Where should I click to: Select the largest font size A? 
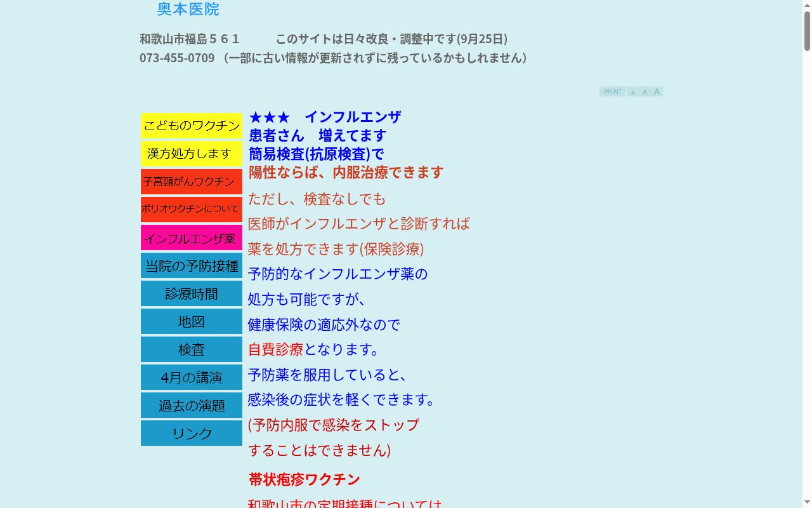[657, 91]
